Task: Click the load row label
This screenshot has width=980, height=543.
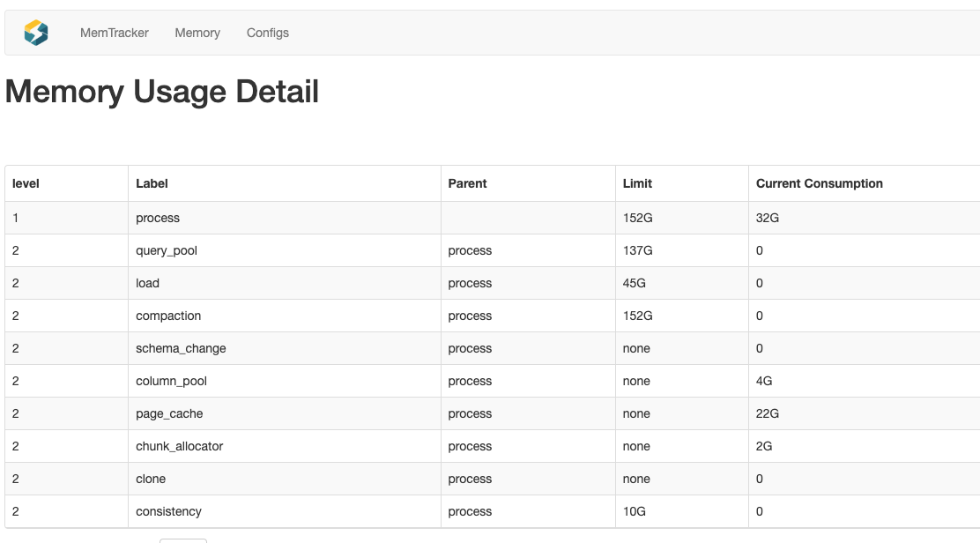Action: click(x=148, y=283)
